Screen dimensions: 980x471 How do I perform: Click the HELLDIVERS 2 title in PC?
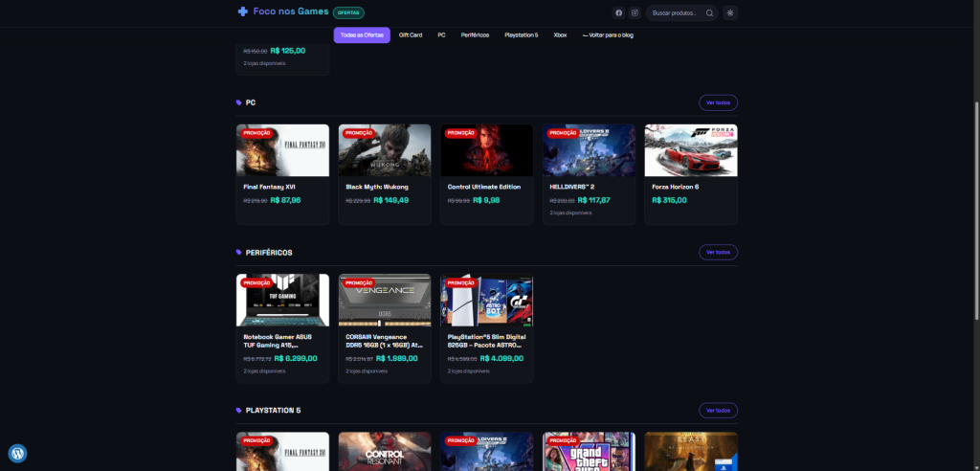click(572, 187)
